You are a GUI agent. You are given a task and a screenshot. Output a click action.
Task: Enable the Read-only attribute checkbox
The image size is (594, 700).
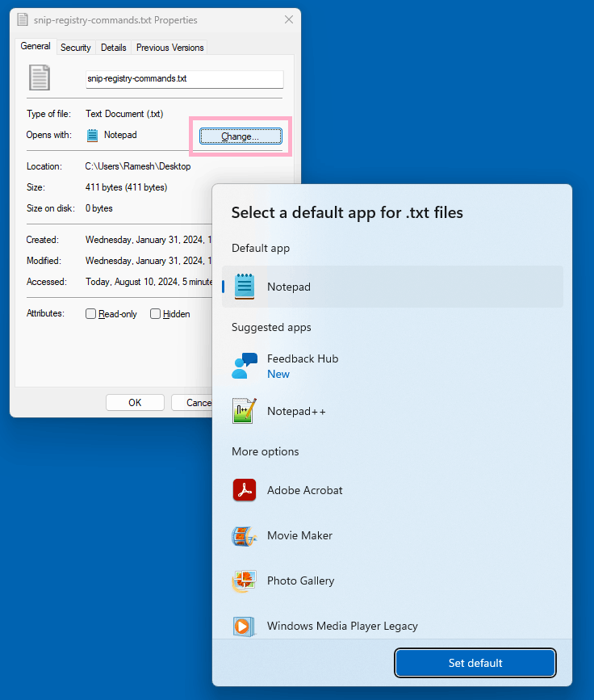[90, 314]
